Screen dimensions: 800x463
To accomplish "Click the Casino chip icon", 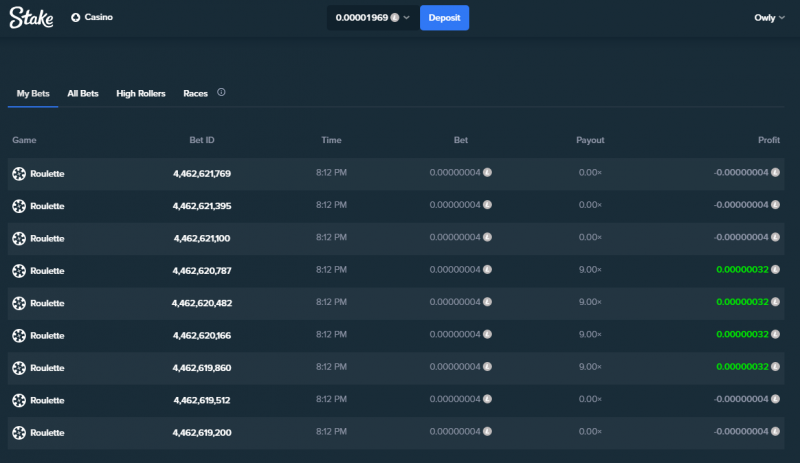I will [x=76, y=17].
